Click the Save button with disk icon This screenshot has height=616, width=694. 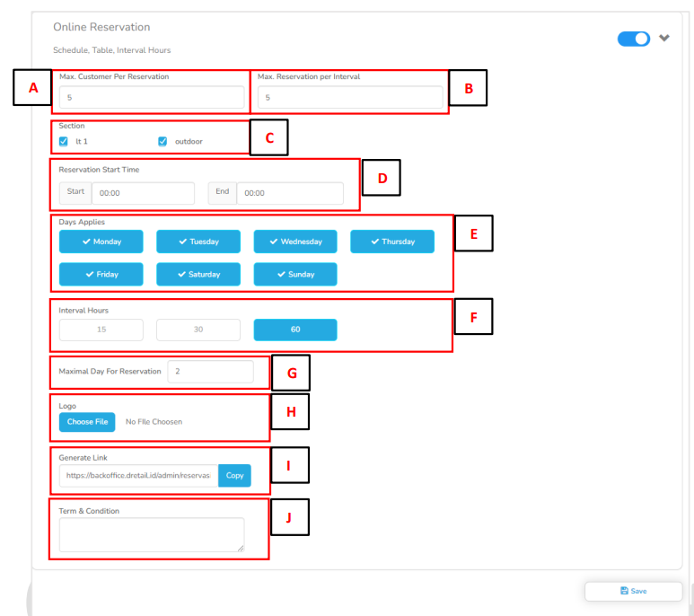coord(633,591)
